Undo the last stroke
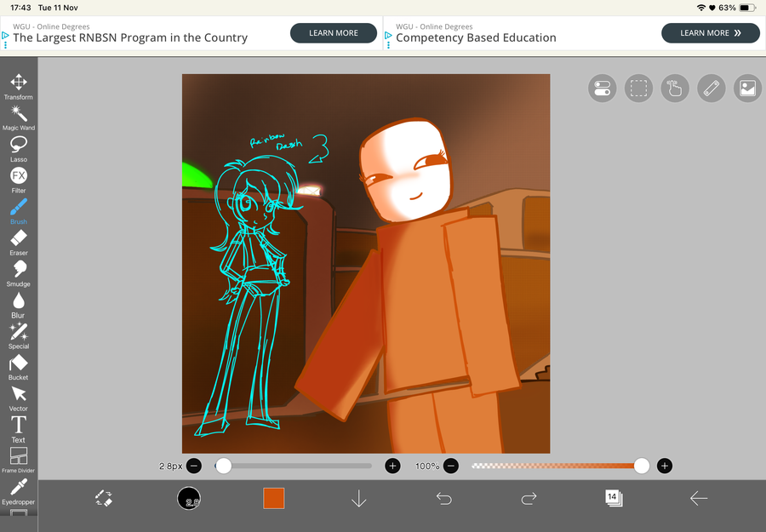Viewport: 766px width, 532px height. click(444, 498)
